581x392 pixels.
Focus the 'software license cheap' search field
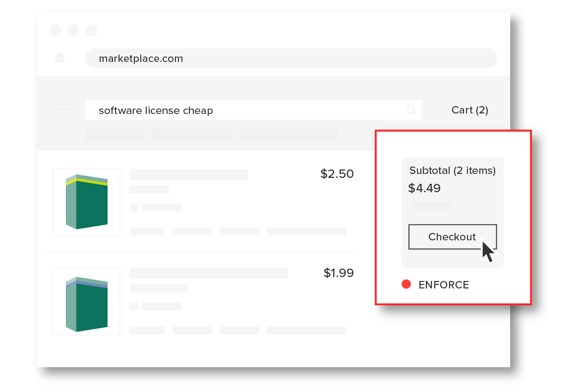pos(253,110)
